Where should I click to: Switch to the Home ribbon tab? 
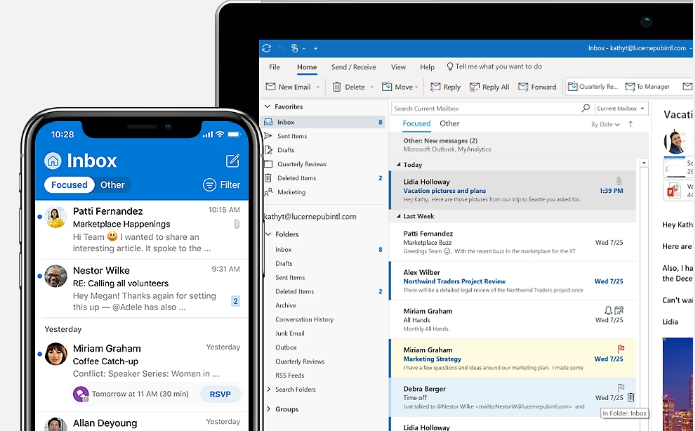click(307, 67)
